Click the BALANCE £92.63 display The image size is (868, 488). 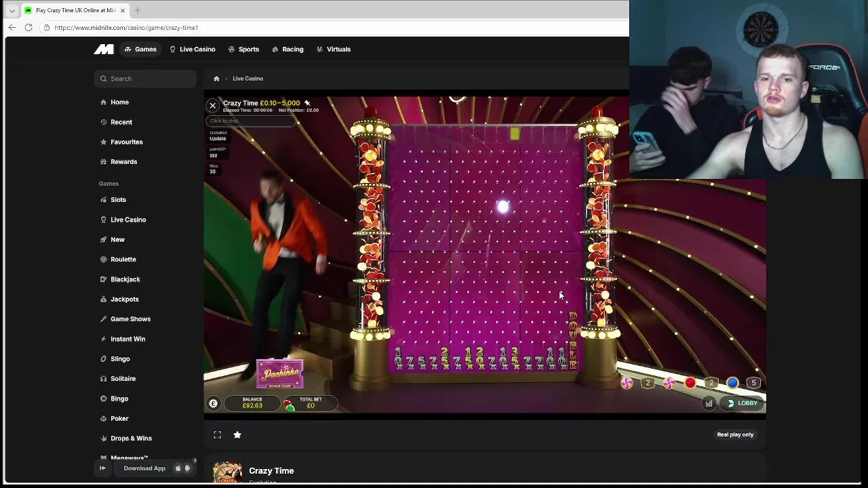coord(252,403)
